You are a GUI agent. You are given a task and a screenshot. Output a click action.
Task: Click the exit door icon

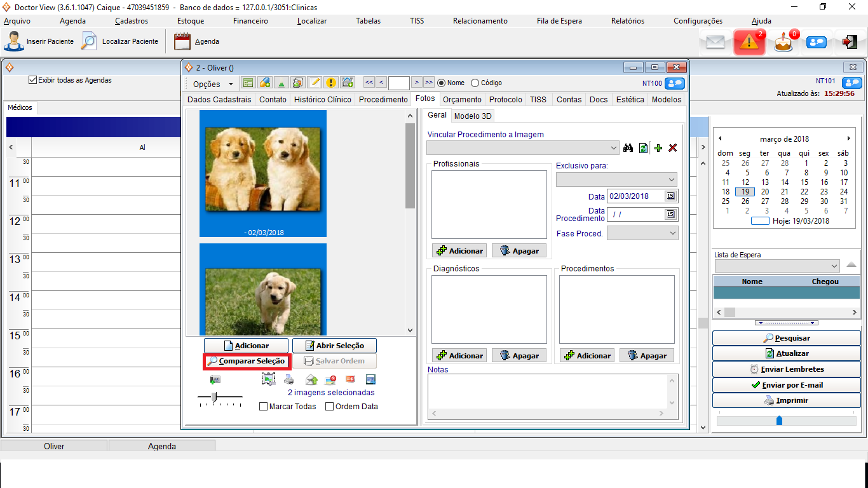(x=849, y=42)
